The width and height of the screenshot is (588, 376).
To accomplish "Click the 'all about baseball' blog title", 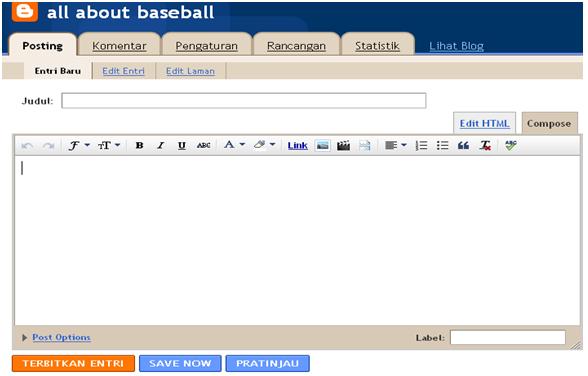I will tap(130, 12).
